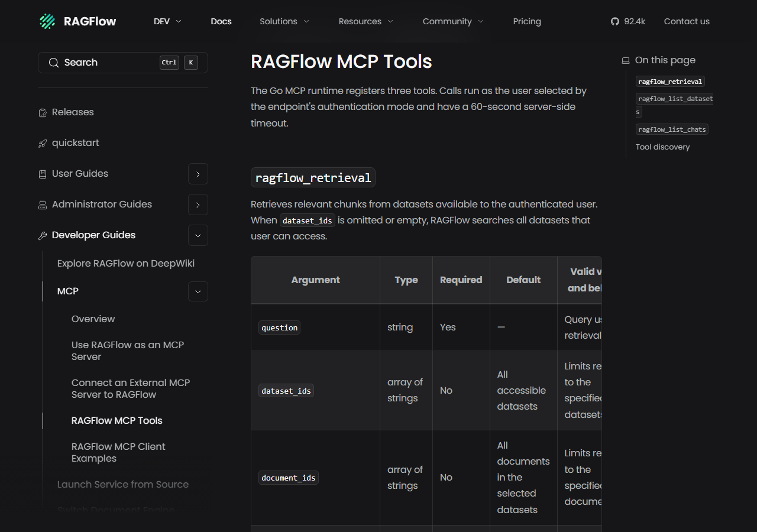Click the quickstart rocket icon

[x=43, y=143]
